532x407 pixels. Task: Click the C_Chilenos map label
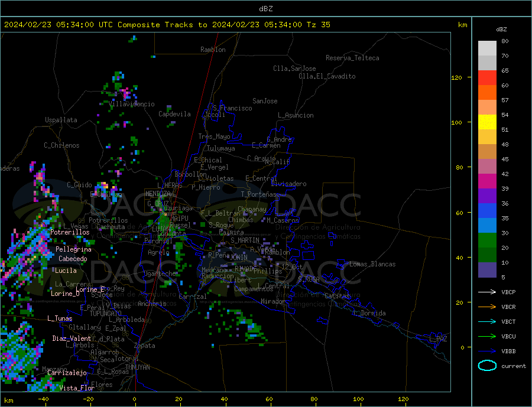61,145
